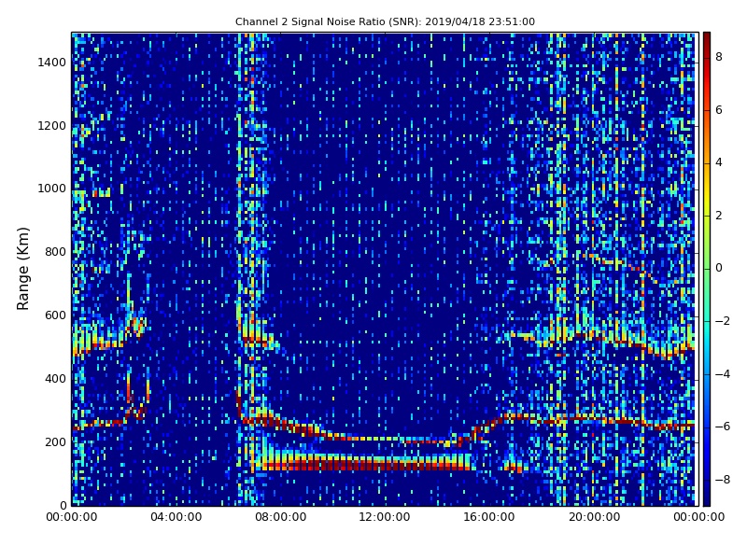Click the 1400 range tick label
Viewport: 747px width, 560px height.
[x=52, y=63]
